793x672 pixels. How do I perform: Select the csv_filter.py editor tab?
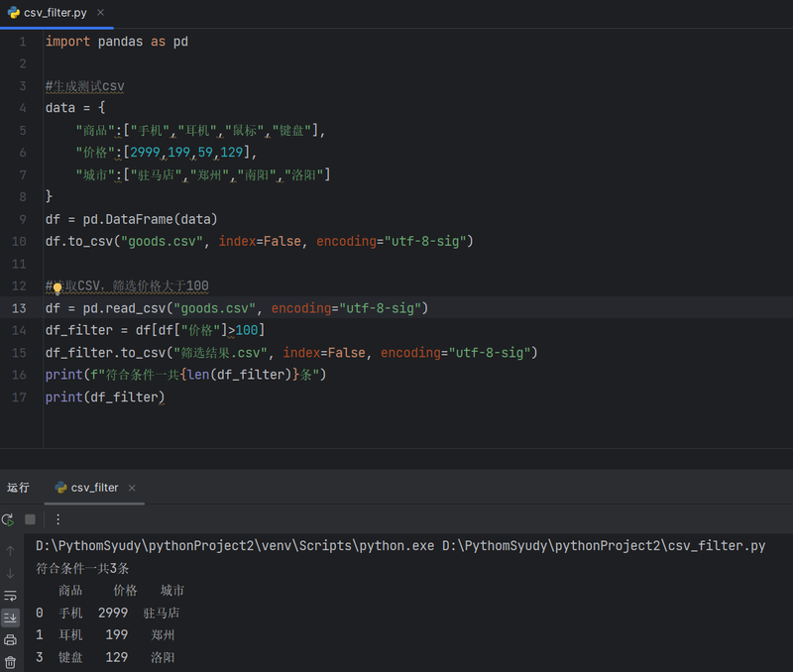(56, 13)
